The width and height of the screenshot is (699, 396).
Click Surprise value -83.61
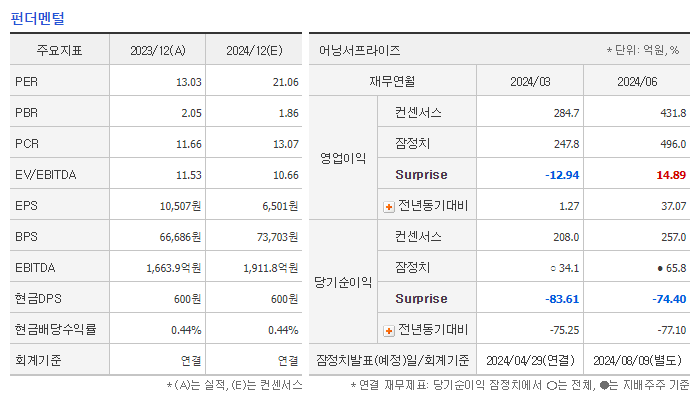pos(562,299)
